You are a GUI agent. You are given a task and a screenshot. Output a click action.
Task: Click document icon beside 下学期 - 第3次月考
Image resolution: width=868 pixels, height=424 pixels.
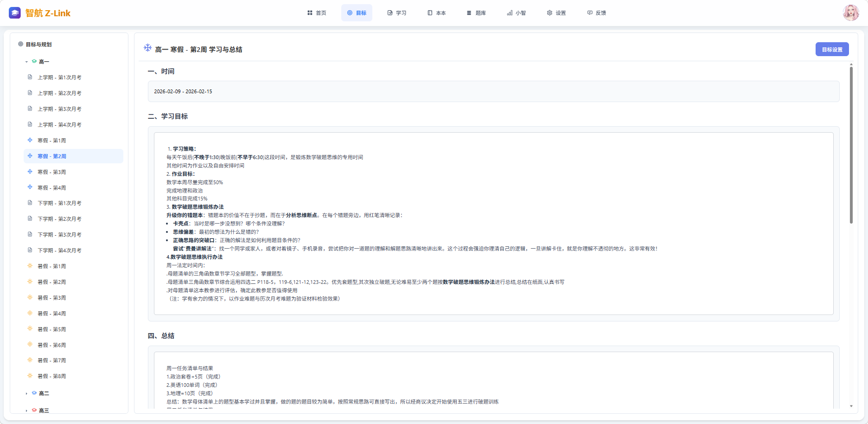point(30,234)
